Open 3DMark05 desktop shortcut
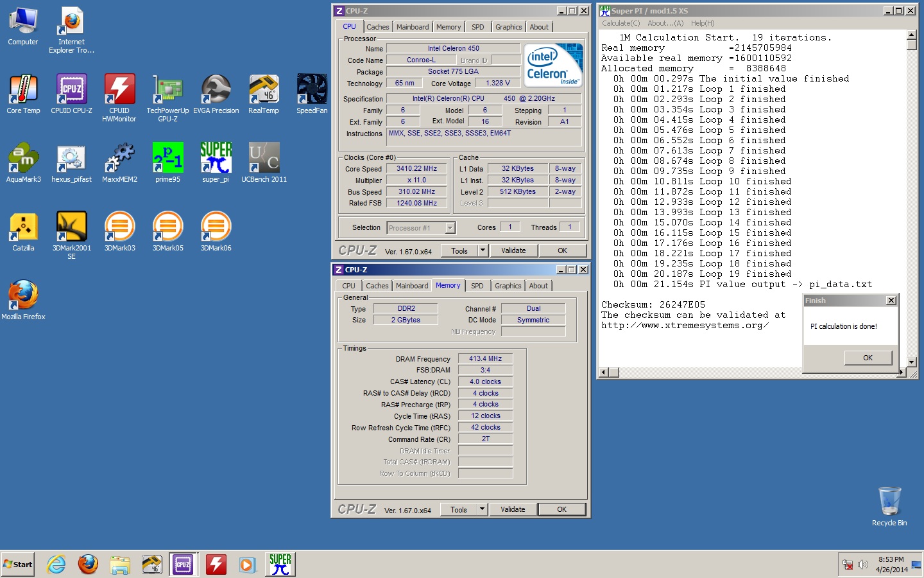 (x=167, y=232)
